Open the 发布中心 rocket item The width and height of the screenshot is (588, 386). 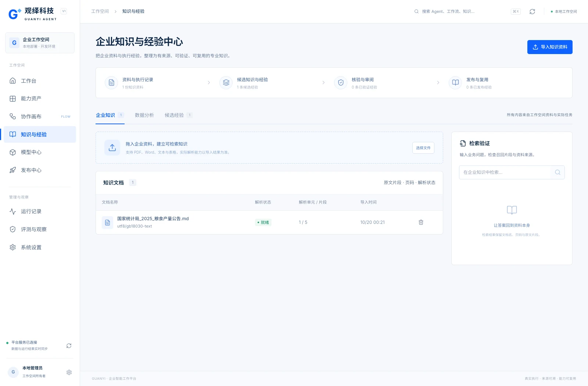coord(40,170)
